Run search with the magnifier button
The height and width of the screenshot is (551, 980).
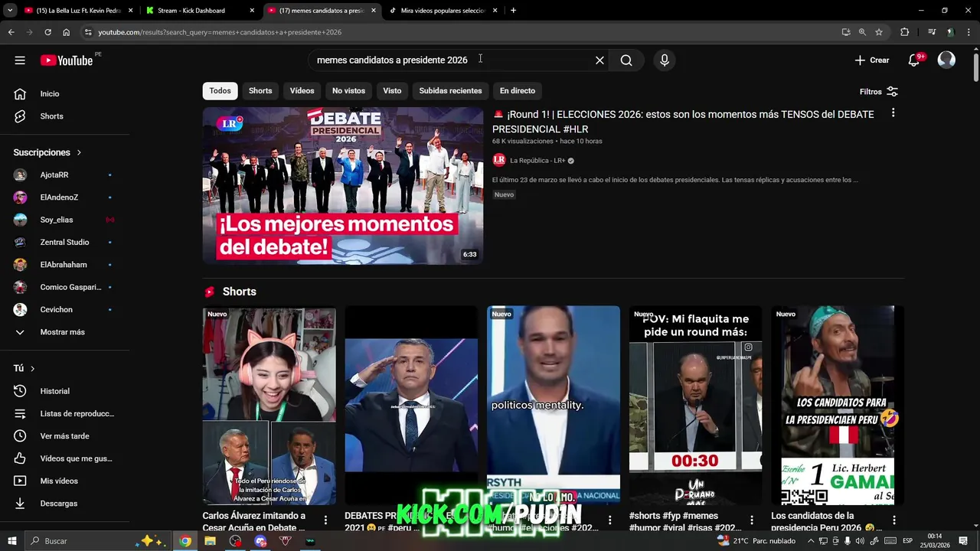pyautogui.click(x=626, y=60)
